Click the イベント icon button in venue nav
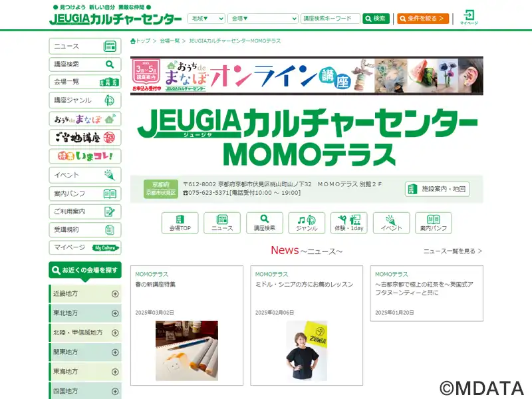Screen dimensions: 532x399 pyautogui.click(x=391, y=223)
